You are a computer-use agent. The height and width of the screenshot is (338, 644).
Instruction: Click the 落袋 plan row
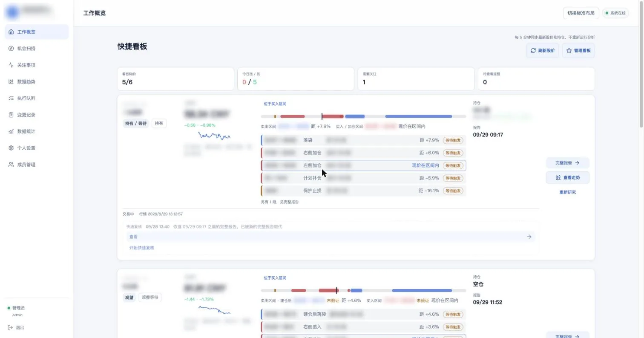coord(363,140)
